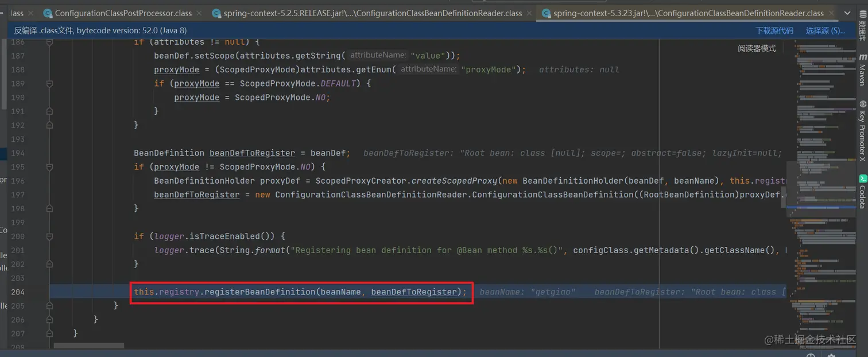Image resolution: width=868 pixels, height=357 pixels.
Task: Click fold end marker at line 202
Action: tap(49, 264)
